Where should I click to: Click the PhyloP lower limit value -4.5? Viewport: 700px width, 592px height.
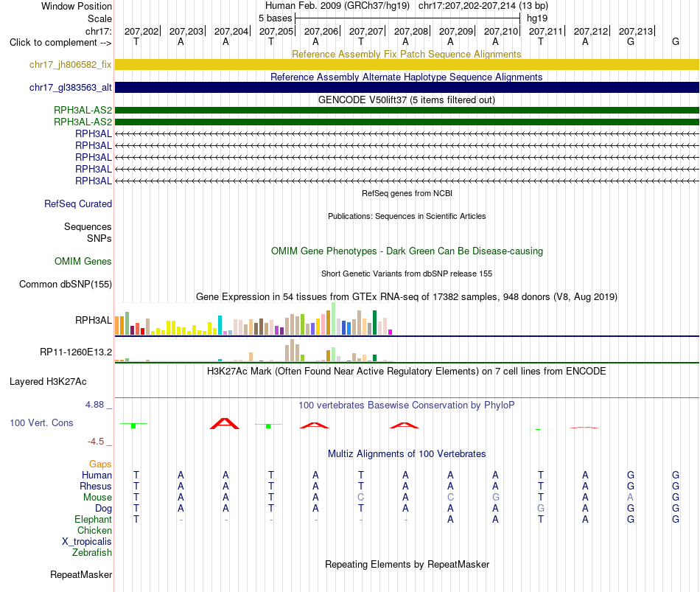(x=96, y=442)
